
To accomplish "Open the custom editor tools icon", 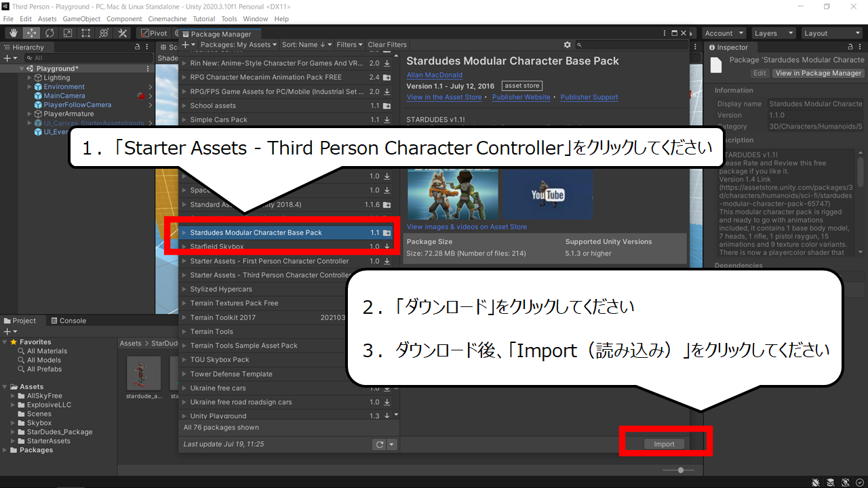I will point(123,33).
